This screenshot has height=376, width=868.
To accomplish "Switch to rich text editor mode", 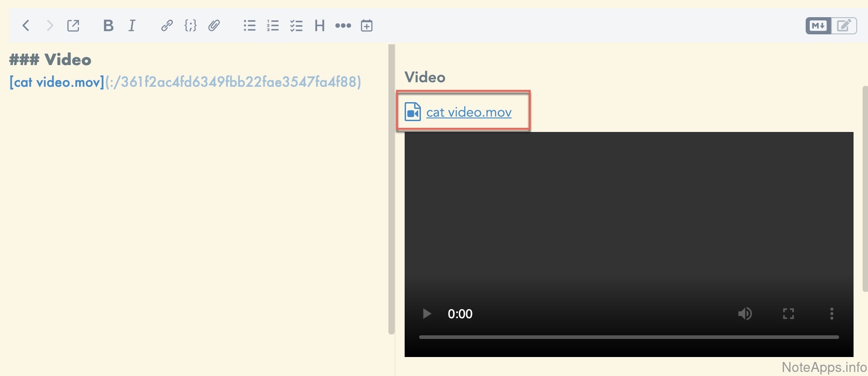I will (844, 26).
